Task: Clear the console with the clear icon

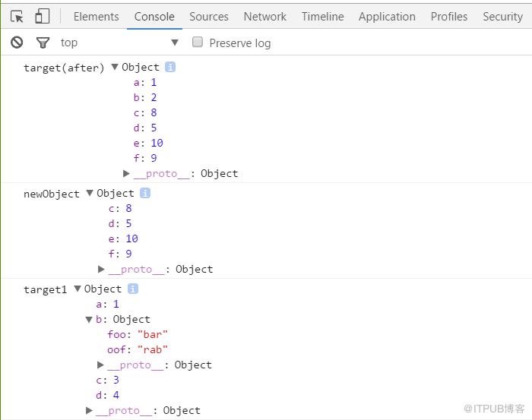Action: coord(17,43)
